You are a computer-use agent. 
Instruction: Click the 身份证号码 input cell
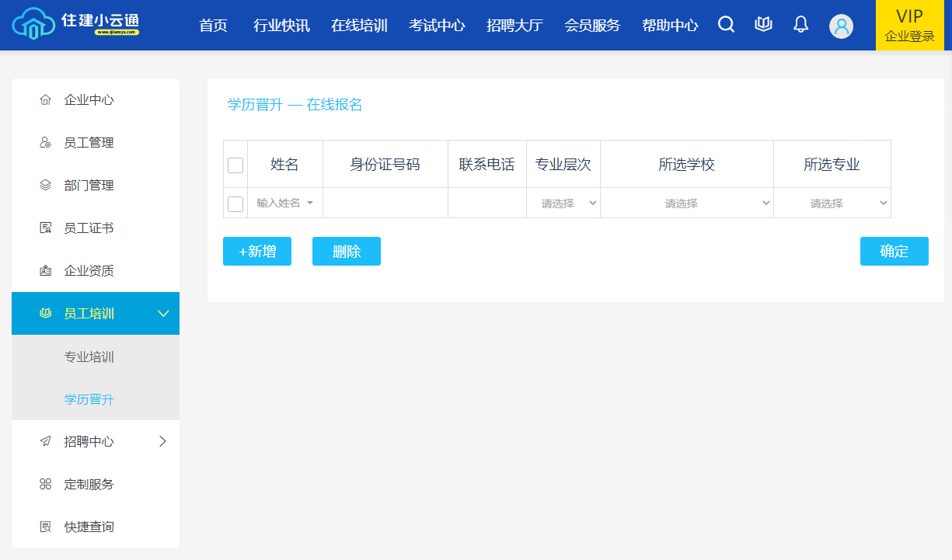coord(385,203)
